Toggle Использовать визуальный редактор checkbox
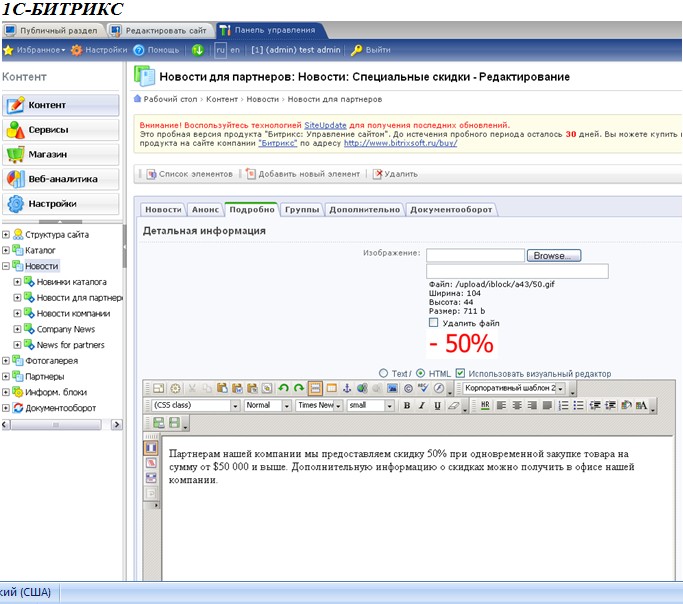 (x=460, y=373)
